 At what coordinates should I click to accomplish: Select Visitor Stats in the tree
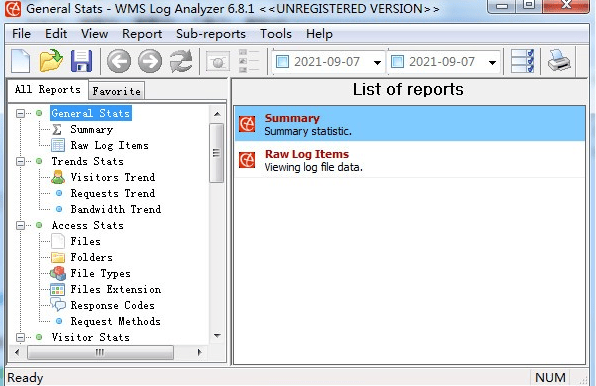tap(90, 337)
